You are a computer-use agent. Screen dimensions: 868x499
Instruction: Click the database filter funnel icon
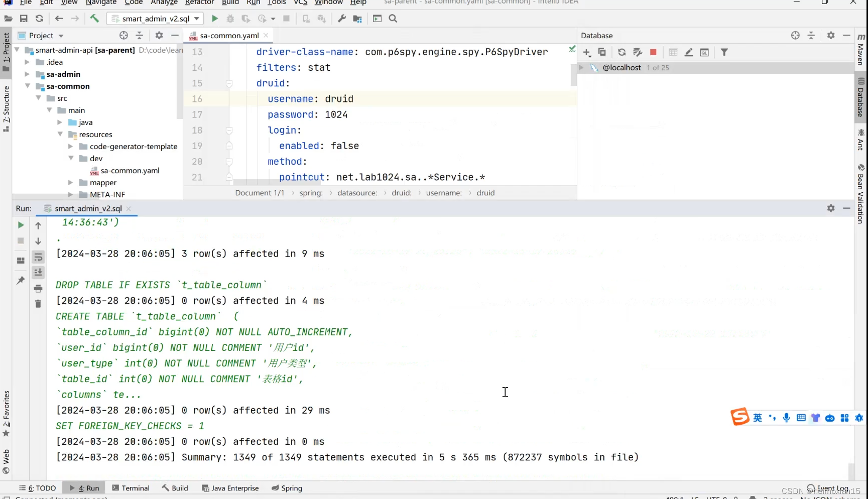724,52
